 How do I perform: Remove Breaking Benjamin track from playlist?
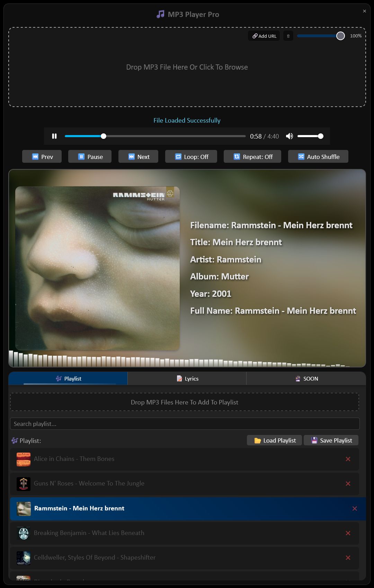348,533
